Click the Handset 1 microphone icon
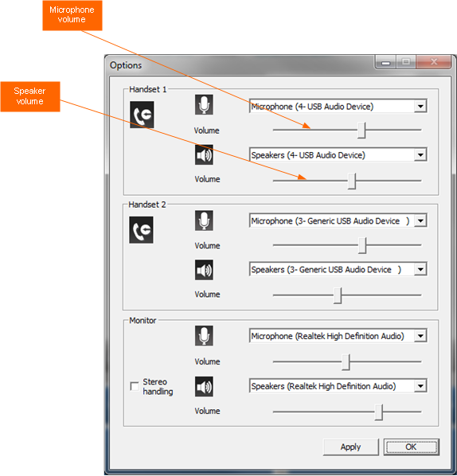The width and height of the screenshot is (457, 476). click(204, 104)
